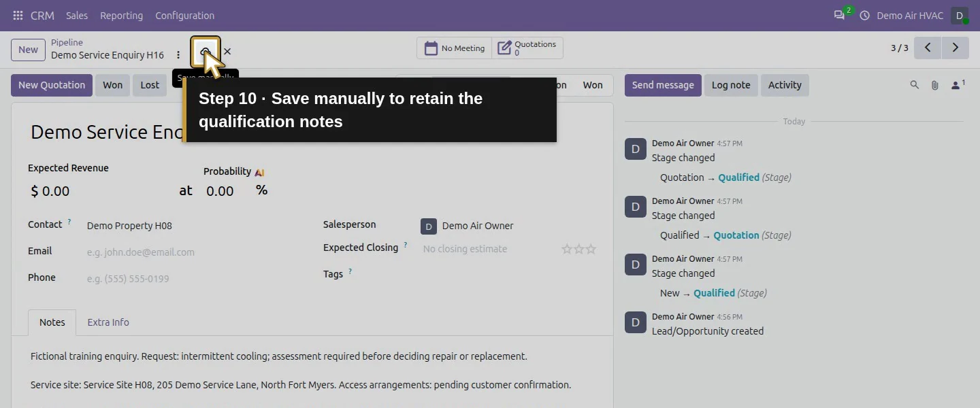
Task: Click the CRM app title
Action: click(42, 15)
